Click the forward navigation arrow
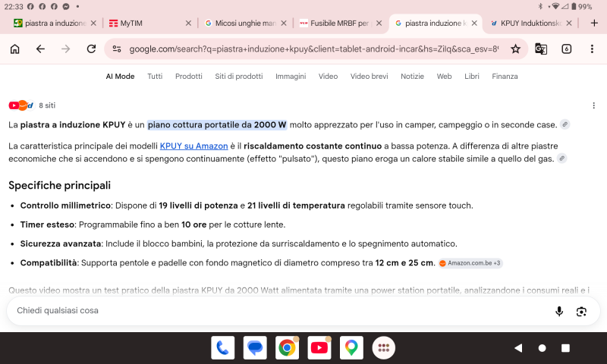This screenshot has width=607, height=364. 66,49
